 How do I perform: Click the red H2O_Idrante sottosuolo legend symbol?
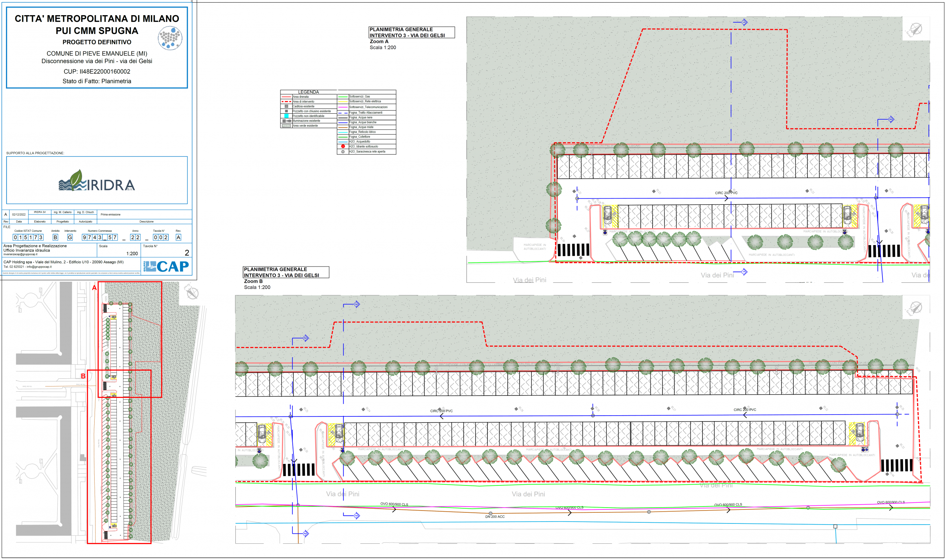pyautogui.click(x=343, y=147)
